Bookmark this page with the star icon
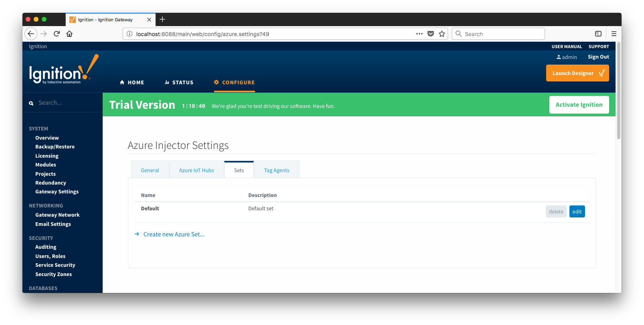 pyautogui.click(x=442, y=34)
